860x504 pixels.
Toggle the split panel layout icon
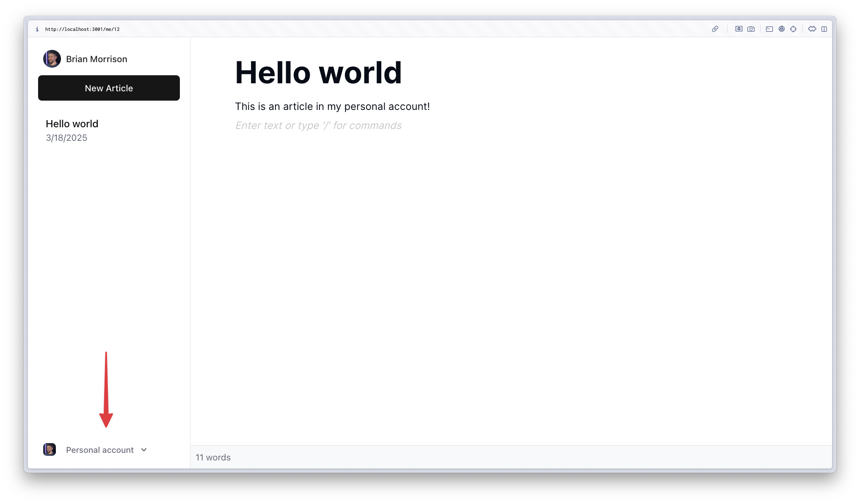pos(824,29)
